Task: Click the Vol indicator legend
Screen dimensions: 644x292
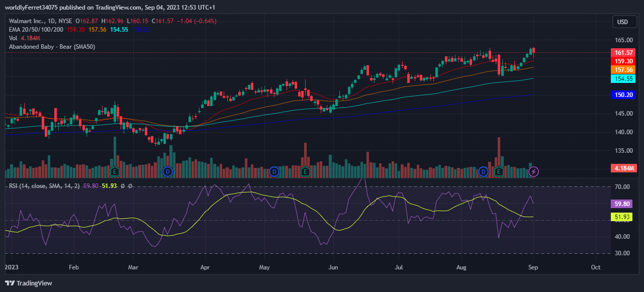Action: tap(13, 38)
